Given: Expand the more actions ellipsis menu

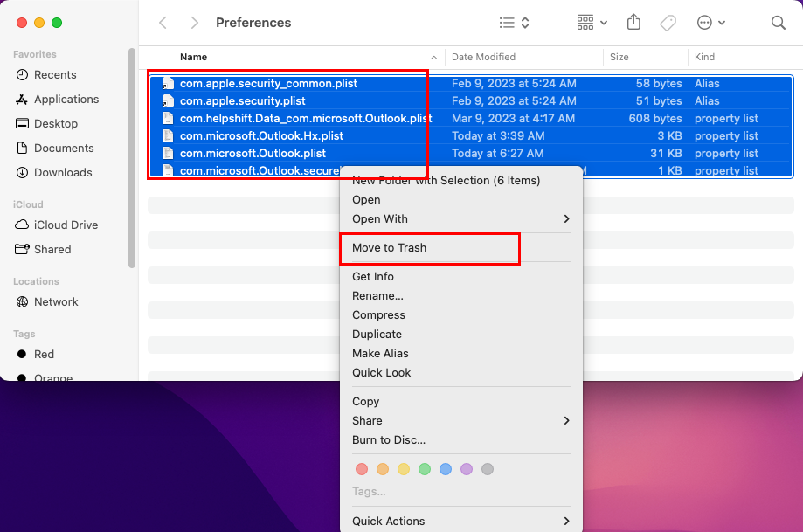Looking at the screenshot, I should [711, 23].
